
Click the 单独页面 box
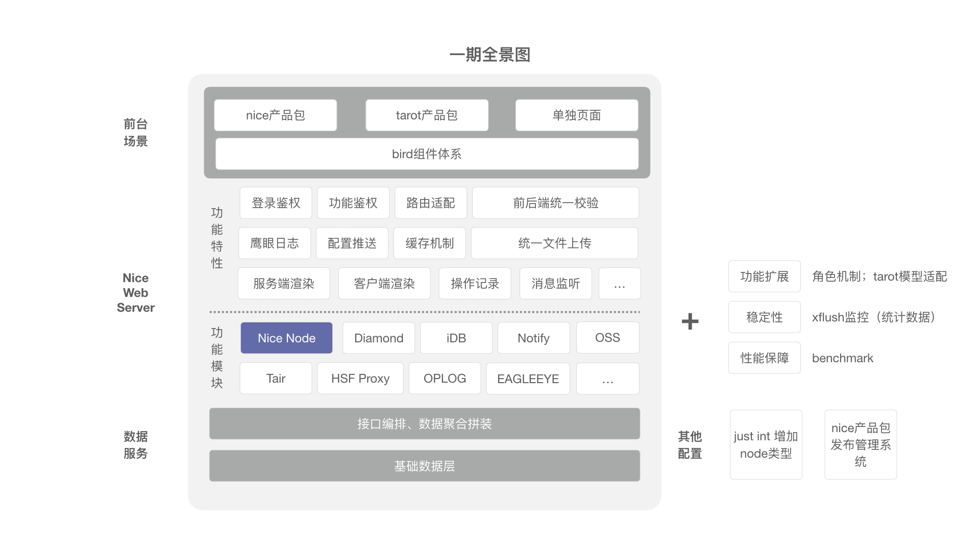pos(576,115)
